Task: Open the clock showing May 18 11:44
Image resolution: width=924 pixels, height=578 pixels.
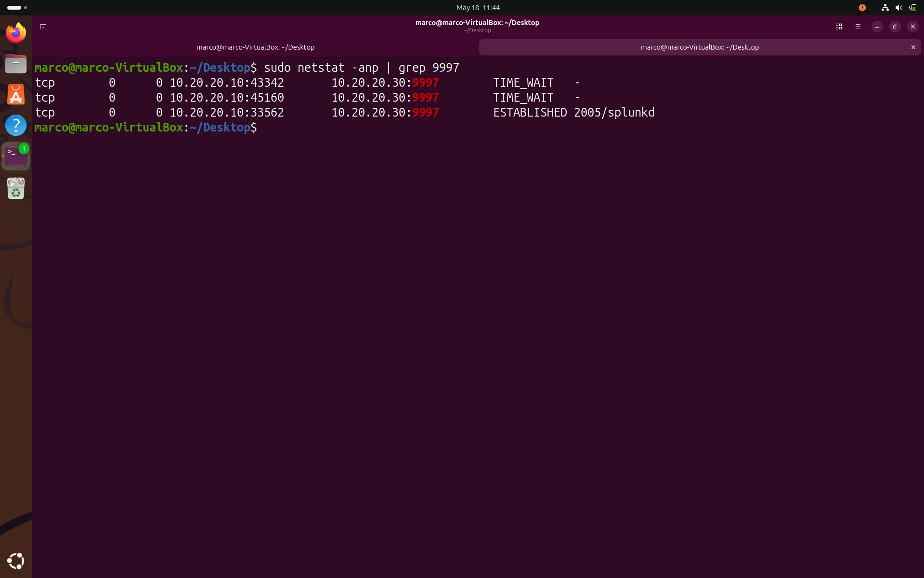Action: click(x=478, y=8)
